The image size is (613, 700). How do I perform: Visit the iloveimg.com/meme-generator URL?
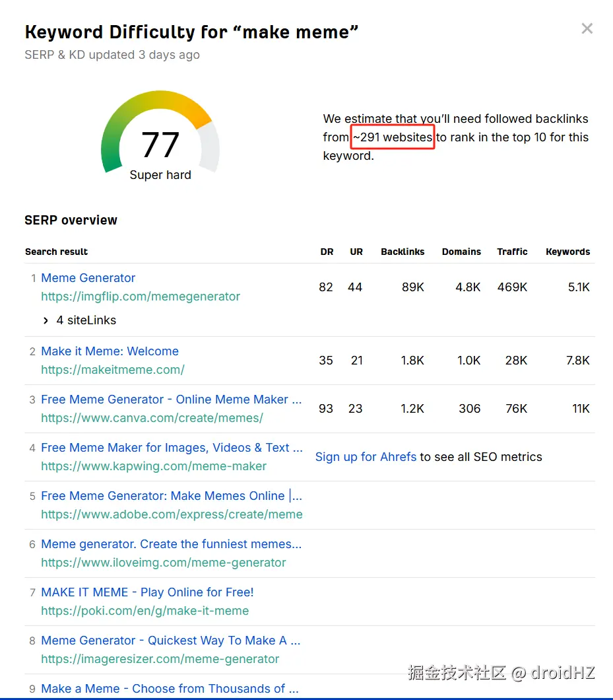163,563
